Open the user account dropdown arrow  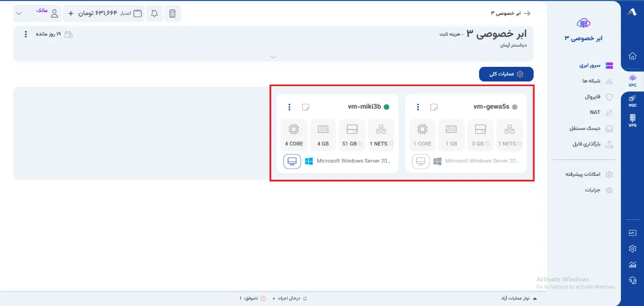pyautogui.click(x=19, y=13)
